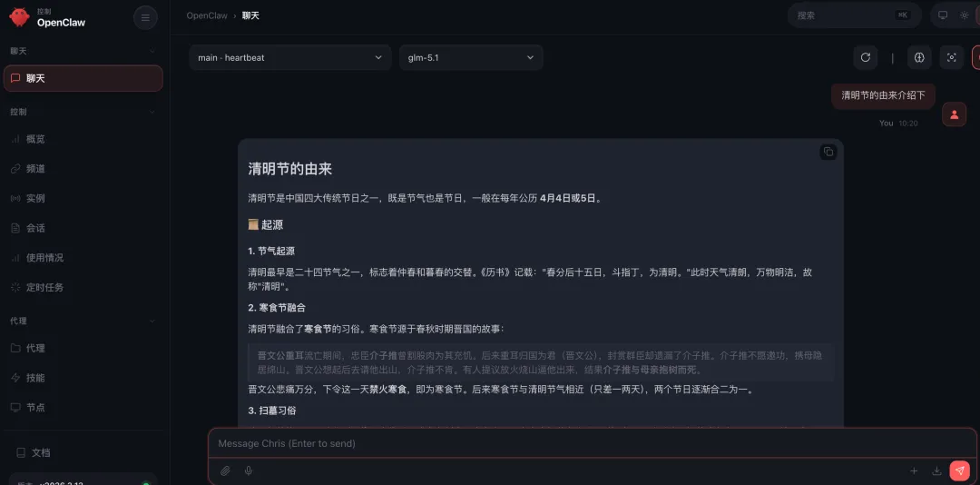The height and width of the screenshot is (485, 980).
Task: Click the 1. 节气起源 subheading
Action: click(271, 251)
